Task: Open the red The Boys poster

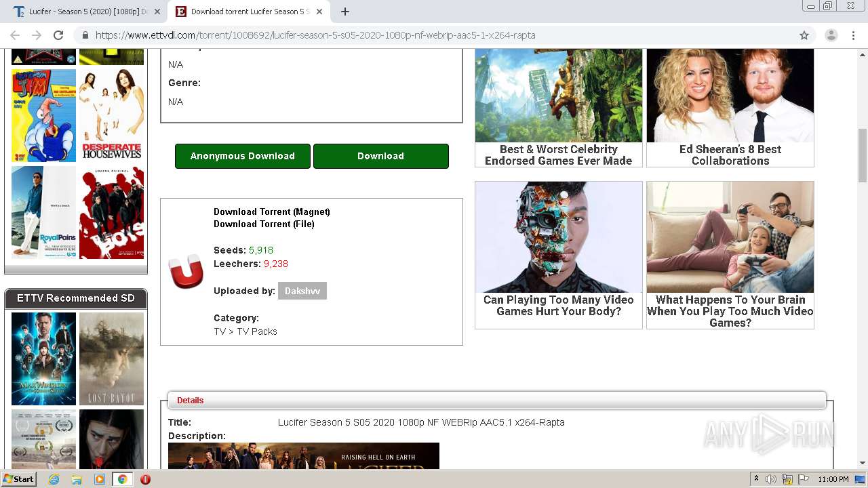Action: 111,212
